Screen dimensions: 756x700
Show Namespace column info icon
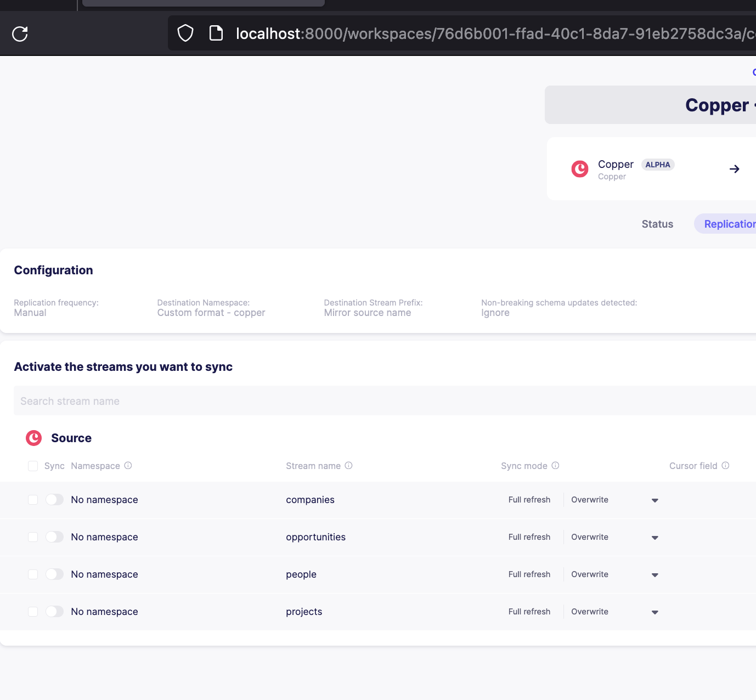pos(128,466)
